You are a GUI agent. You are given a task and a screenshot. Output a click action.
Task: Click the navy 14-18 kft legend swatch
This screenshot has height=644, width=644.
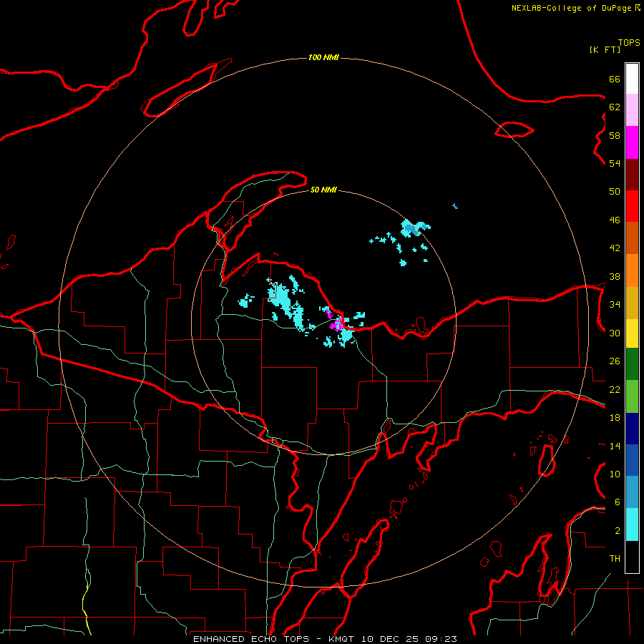point(632,429)
